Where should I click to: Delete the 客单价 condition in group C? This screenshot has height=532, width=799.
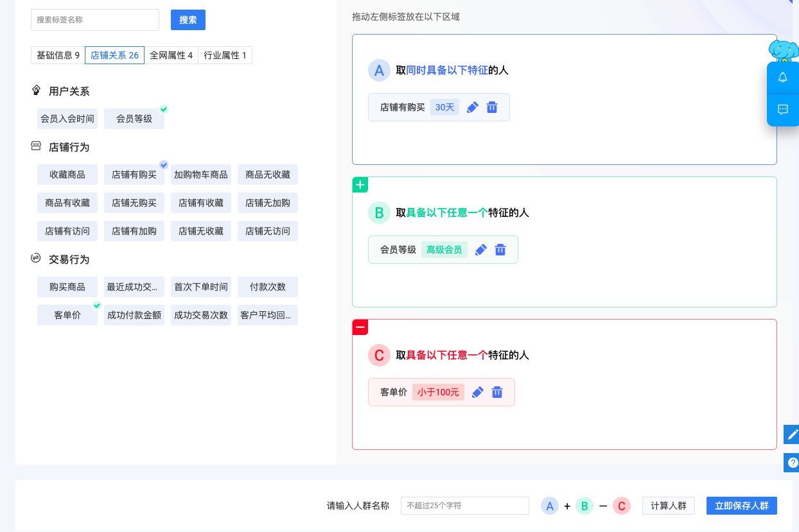pyautogui.click(x=497, y=392)
